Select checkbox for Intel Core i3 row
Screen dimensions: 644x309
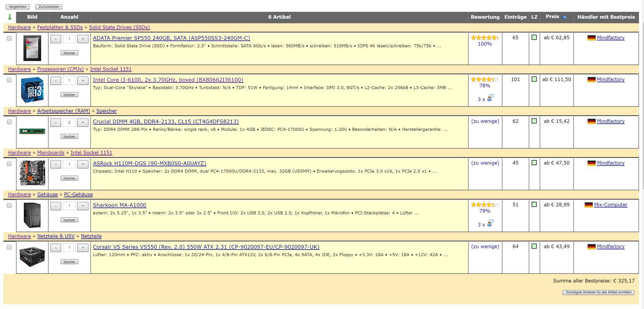pos(9,80)
